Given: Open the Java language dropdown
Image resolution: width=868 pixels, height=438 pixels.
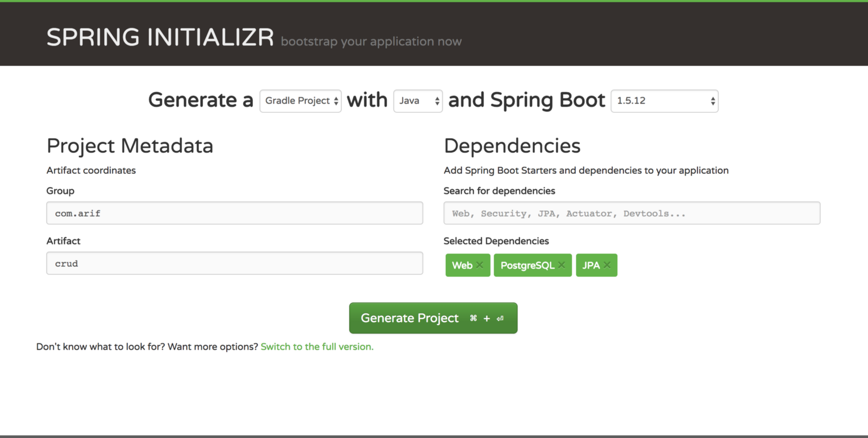Looking at the screenshot, I should [418, 101].
